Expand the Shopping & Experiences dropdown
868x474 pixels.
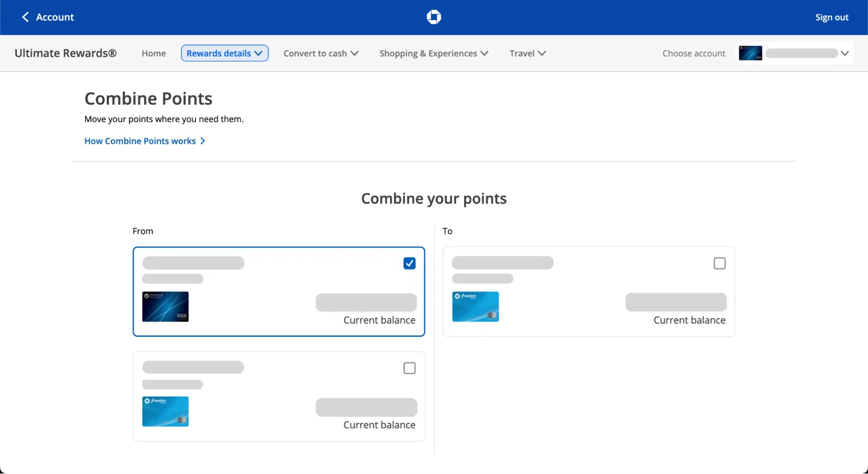[x=433, y=53]
